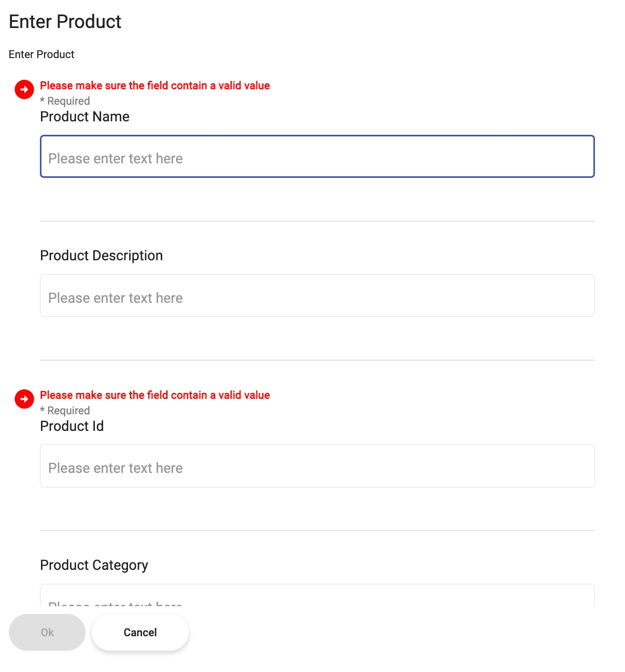Click the red arrow icon beside Product Id error

click(x=24, y=399)
